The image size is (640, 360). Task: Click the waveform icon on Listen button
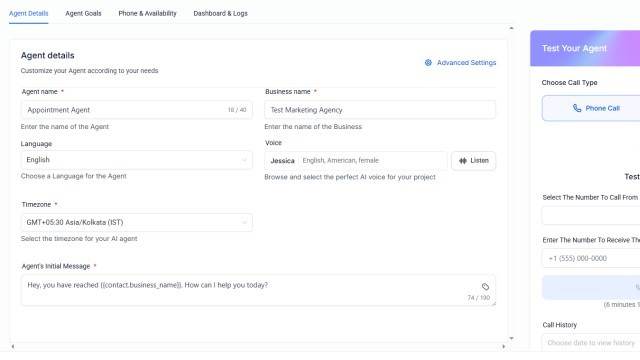pyautogui.click(x=462, y=160)
